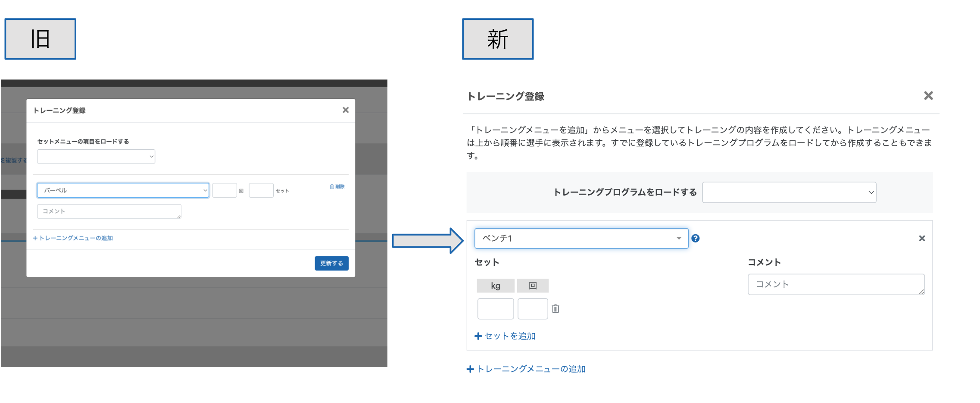Click the 削除 trash link in old dialog

point(337,186)
